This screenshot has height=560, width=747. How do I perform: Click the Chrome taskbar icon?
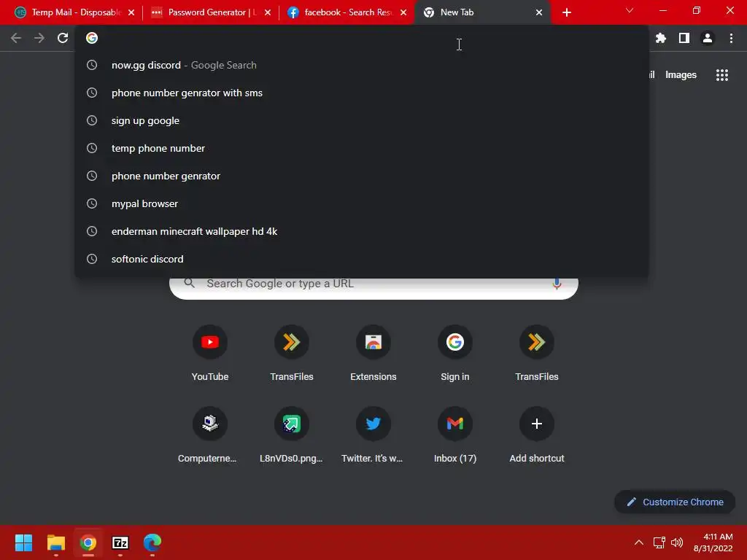click(88, 542)
